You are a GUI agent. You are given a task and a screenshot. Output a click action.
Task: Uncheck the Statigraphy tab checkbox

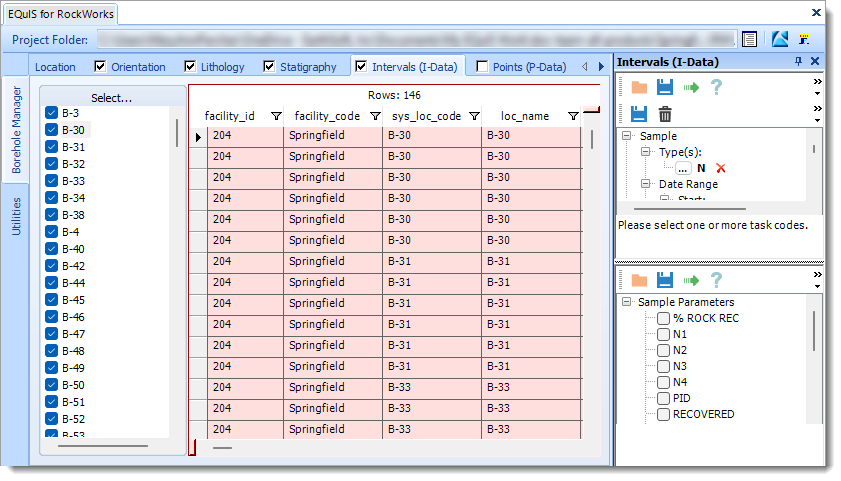pyautogui.click(x=269, y=66)
